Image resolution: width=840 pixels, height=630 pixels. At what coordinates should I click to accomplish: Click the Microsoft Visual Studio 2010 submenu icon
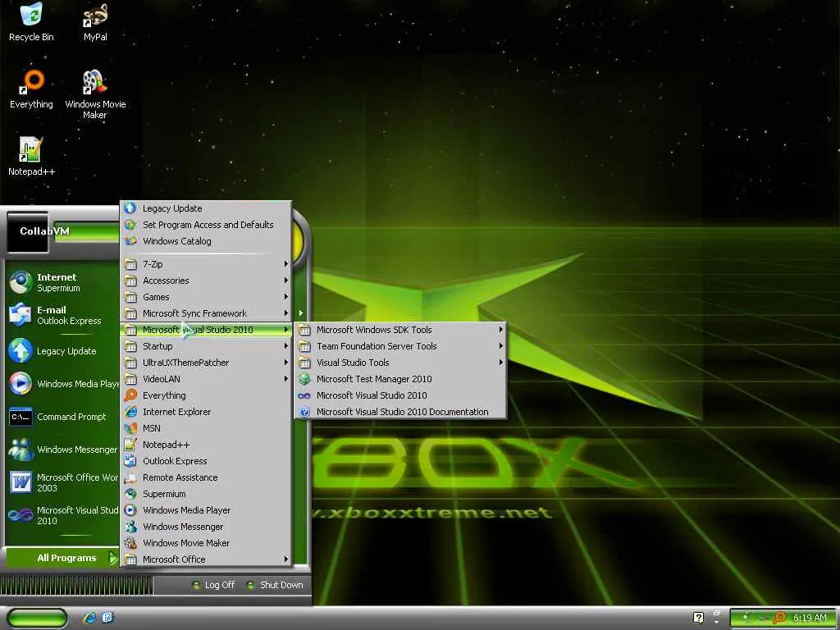tap(304, 395)
